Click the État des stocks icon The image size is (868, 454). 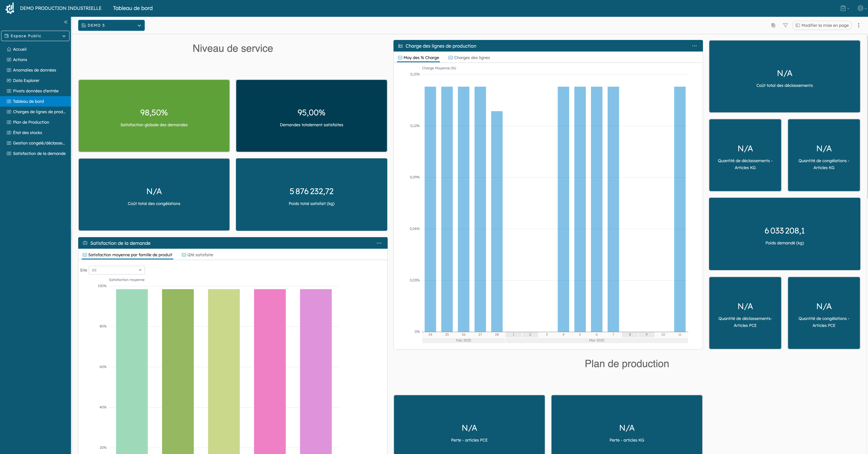click(9, 133)
